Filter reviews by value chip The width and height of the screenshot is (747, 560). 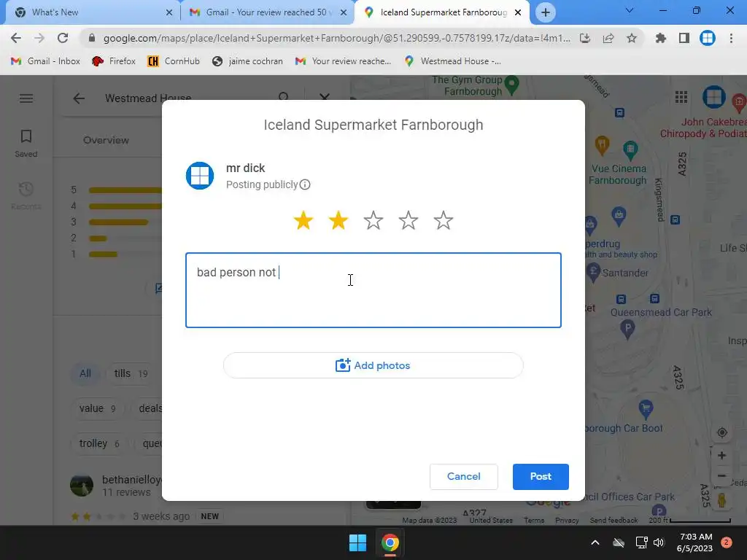[x=97, y=408]
